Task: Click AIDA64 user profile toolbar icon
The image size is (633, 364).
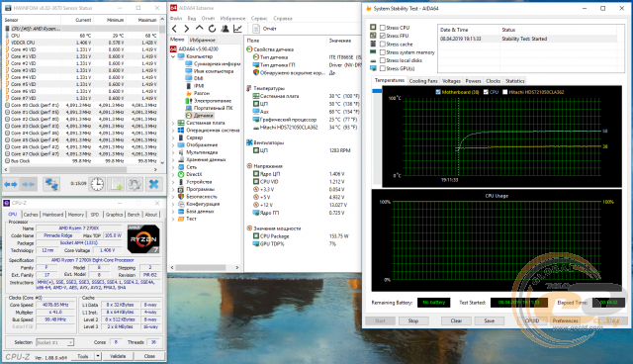Action: click(225, 29)
